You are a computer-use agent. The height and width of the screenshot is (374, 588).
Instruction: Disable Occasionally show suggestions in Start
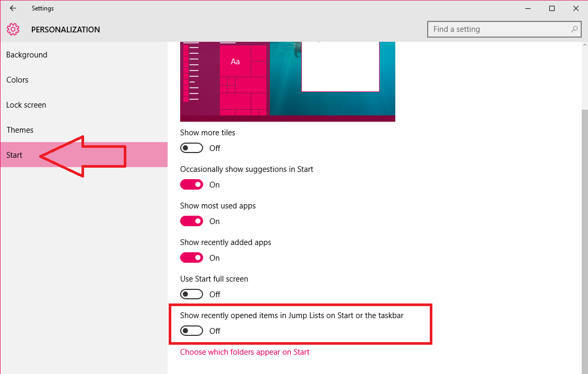pos(191,184)
